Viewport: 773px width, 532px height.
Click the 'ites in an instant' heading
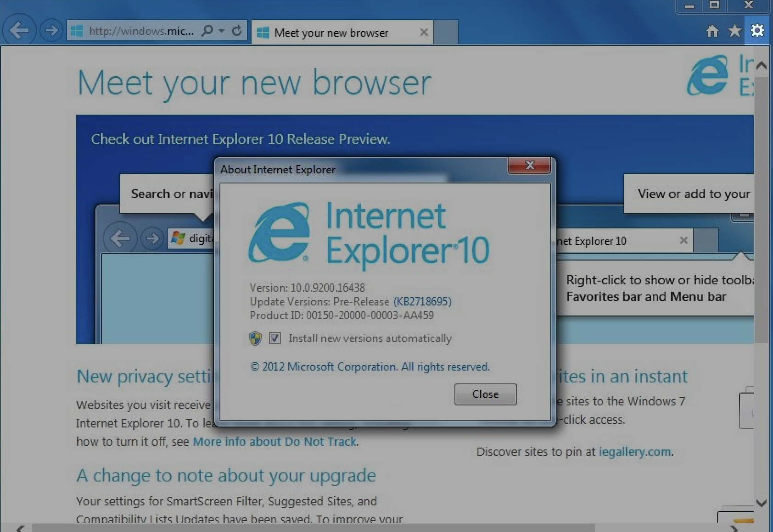coord(622,376)
